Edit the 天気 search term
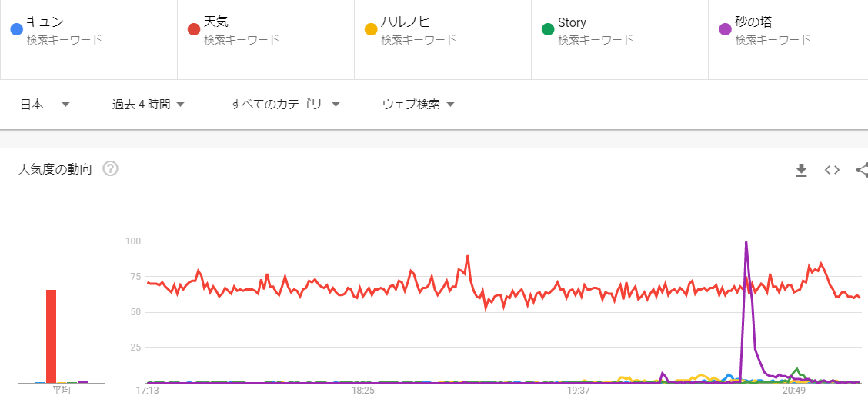The width and height of the screenshot is (868, 399). (x=216, y=22)
